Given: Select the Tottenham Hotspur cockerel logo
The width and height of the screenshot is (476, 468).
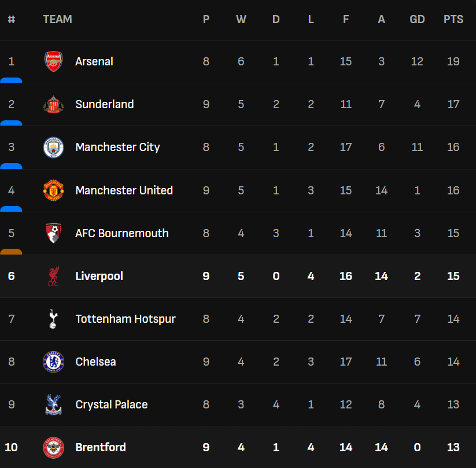Looking at the screenshot, I should (53, 319).
